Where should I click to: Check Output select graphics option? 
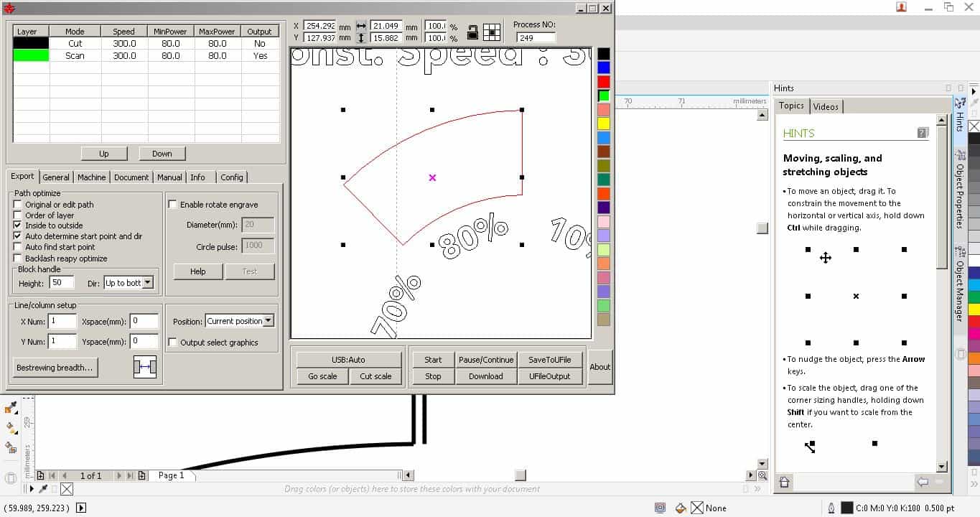click(172, 343)
